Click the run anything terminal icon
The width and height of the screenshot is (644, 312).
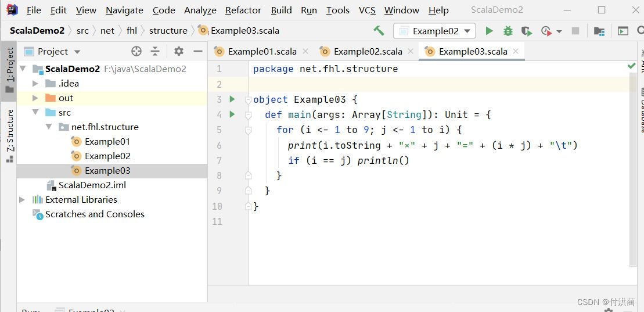[623, 31]
